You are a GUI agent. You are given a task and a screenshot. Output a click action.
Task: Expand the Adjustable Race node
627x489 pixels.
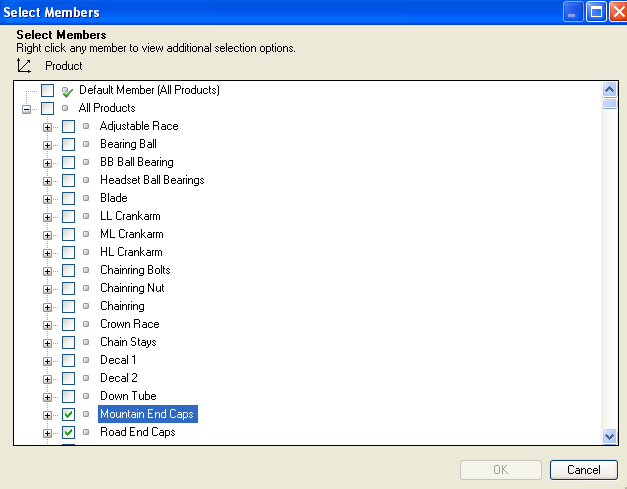[x=47, y=128]
